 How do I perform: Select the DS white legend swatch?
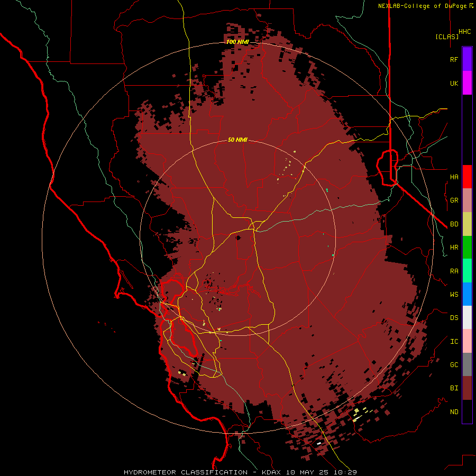(x=467, y=317)
